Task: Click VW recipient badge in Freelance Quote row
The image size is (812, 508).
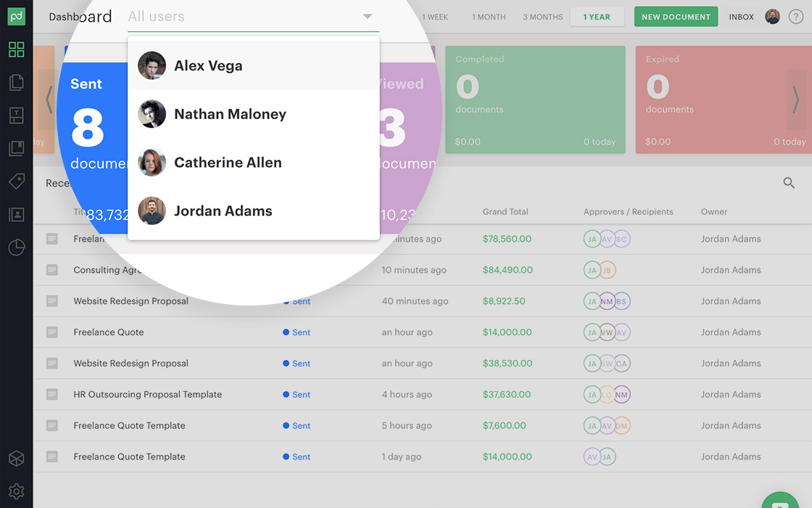Action: coord(606,332)
